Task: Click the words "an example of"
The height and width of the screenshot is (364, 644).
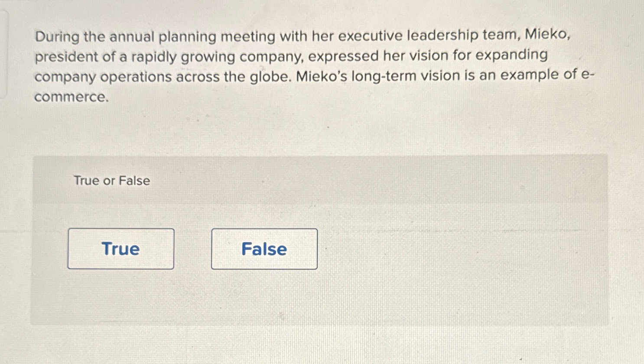Action: pos(528,75)
